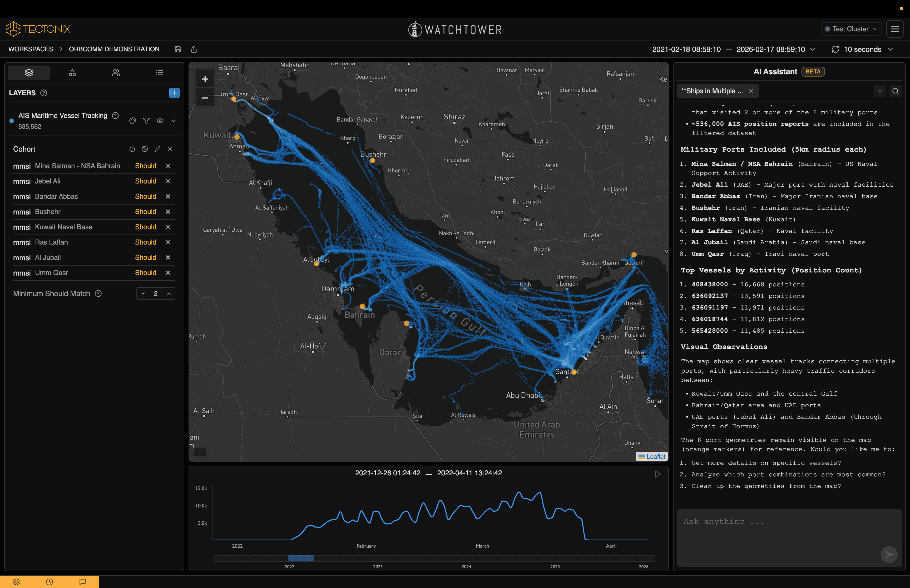Open the Test Cluster dropdown
Viewport: 910px width, 588px height.
coord(851,29)
